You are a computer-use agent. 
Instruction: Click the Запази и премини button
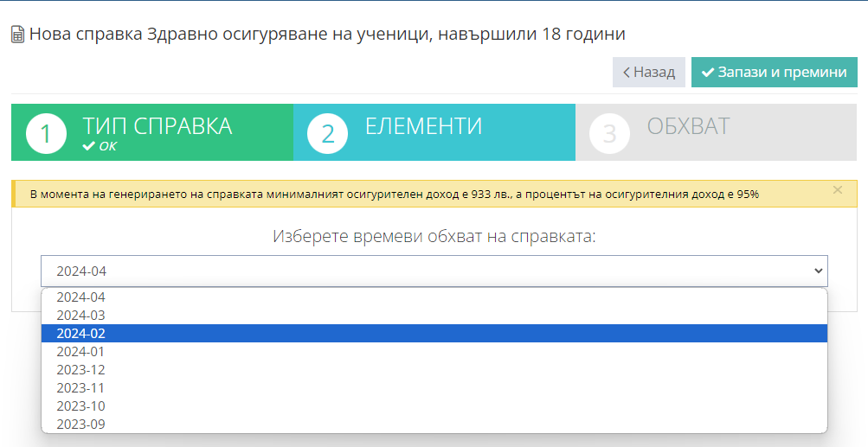pyautogui.click(x=774, y=73)
